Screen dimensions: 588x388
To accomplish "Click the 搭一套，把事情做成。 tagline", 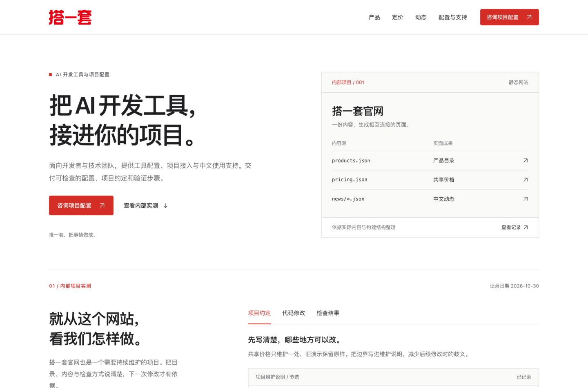I will coord(73,235).
